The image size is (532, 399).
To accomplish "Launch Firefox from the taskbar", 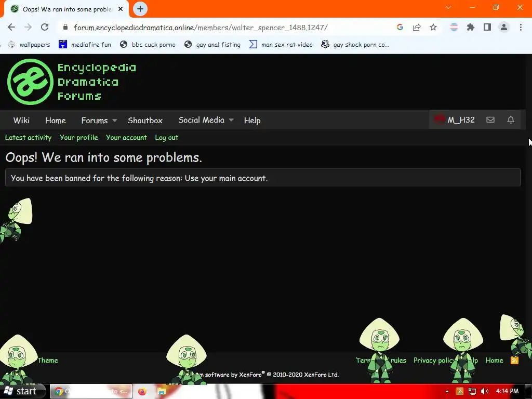I will [142, 392].
